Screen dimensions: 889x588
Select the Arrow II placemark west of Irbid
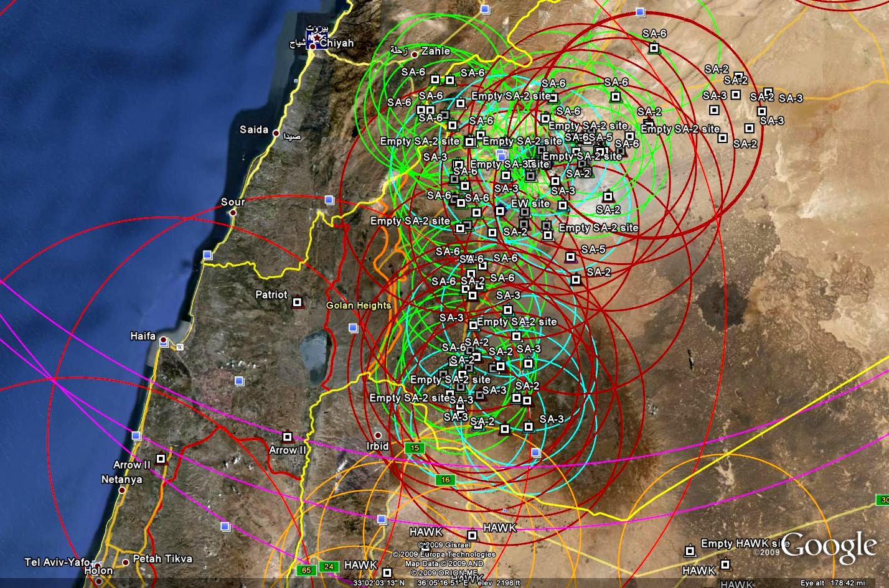pyautogui.click(x=288, y=437)
